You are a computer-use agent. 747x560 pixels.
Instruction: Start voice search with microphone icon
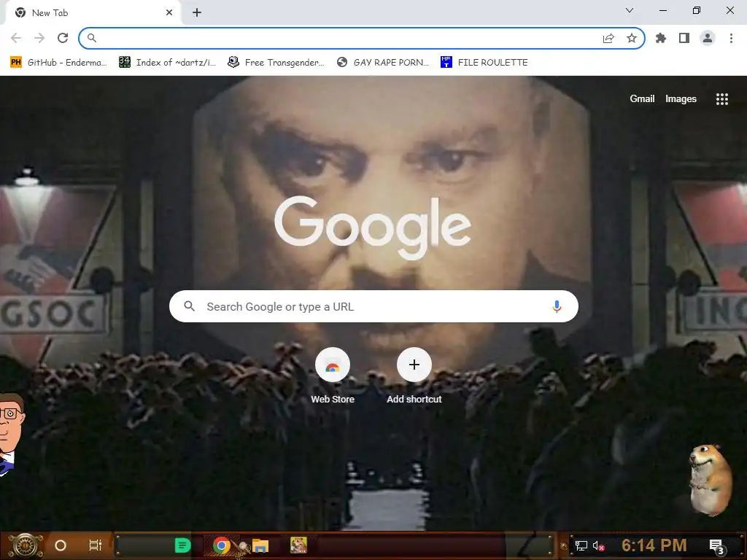[557, 306]
